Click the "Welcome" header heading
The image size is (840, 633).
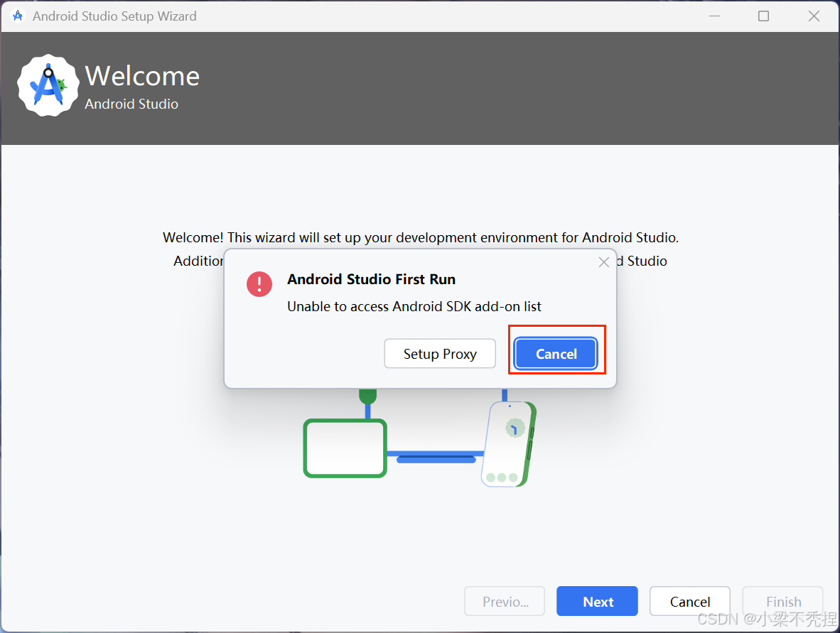tap(142, 75)
